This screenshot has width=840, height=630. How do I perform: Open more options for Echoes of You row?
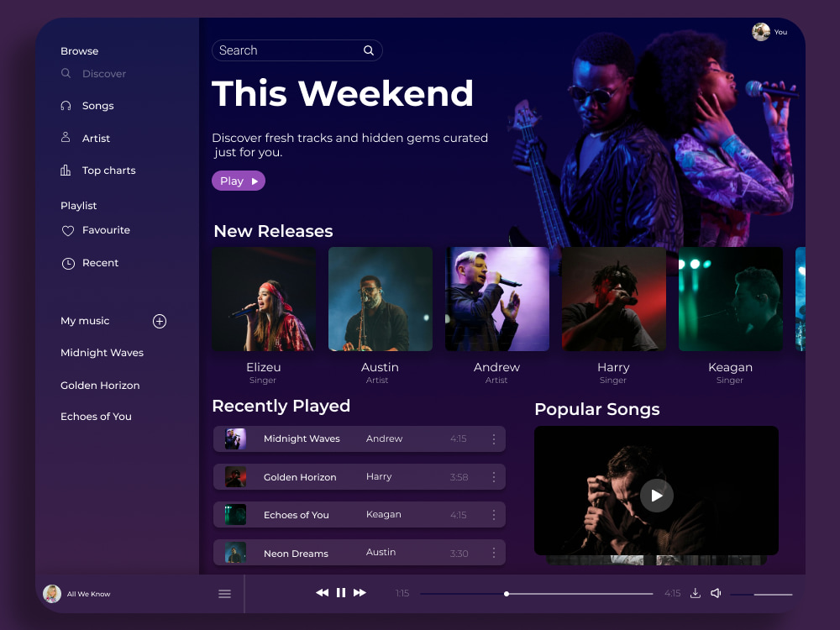click(x=494, y=515)
